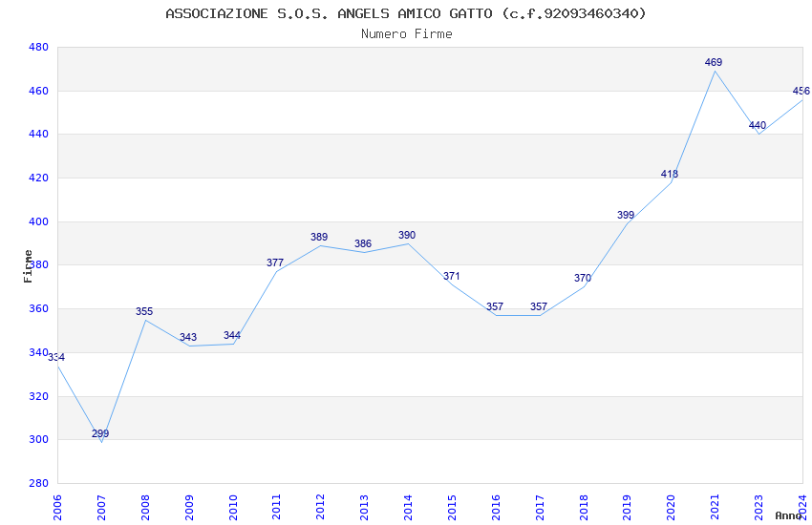Click the 2012 x-axis year label

click(x=320, y=507)
